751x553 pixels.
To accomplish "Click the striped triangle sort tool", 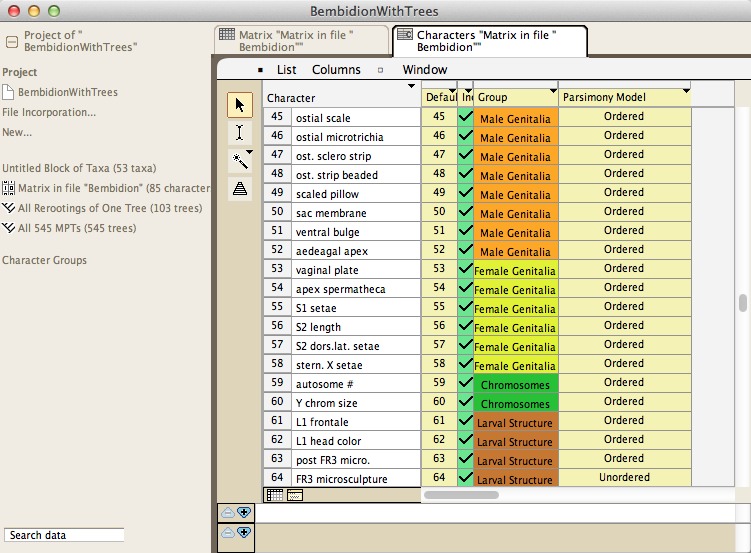I will [x=239, y=188].
